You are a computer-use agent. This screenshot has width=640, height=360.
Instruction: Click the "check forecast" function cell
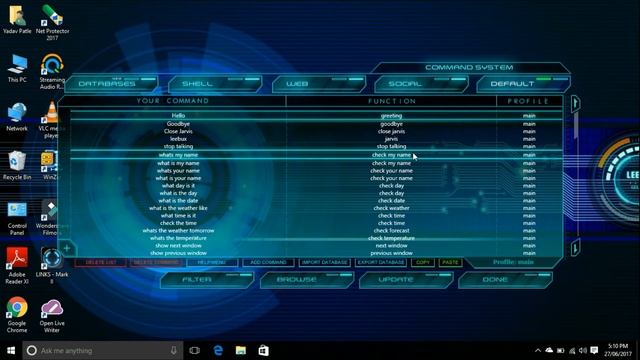(x=391, y=230)
